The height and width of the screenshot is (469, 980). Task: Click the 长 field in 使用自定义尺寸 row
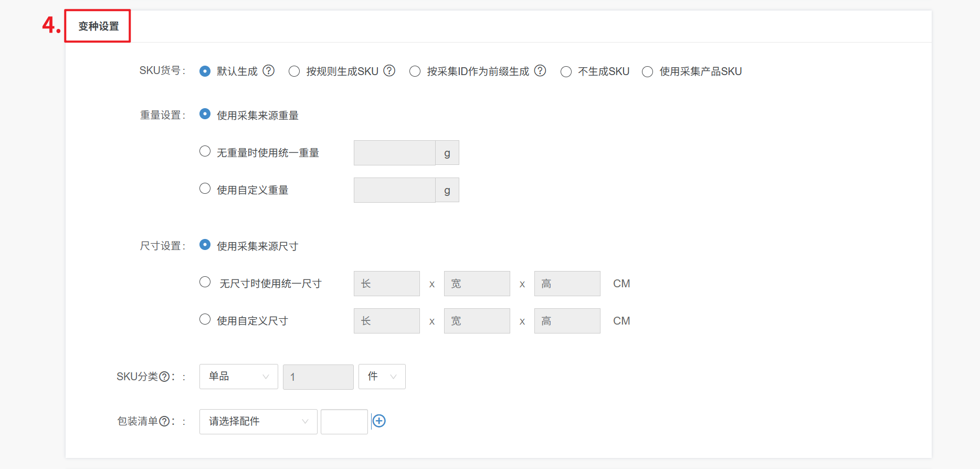point(386,321)
